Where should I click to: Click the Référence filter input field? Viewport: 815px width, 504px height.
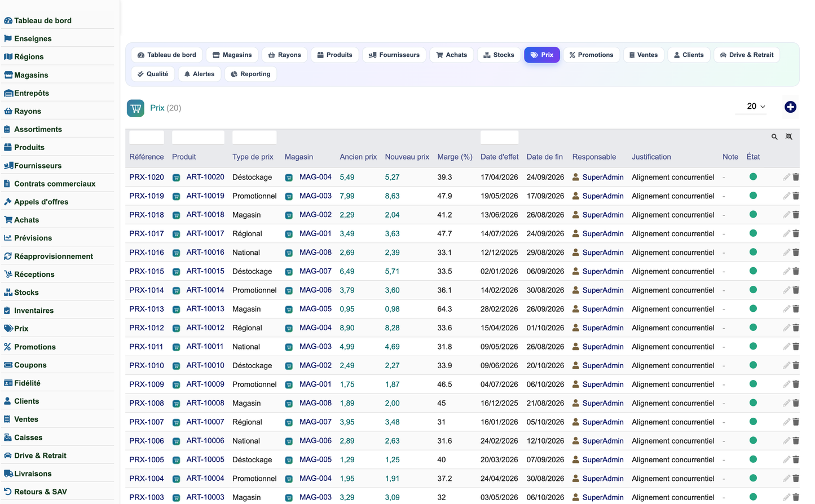pos(147,137)
